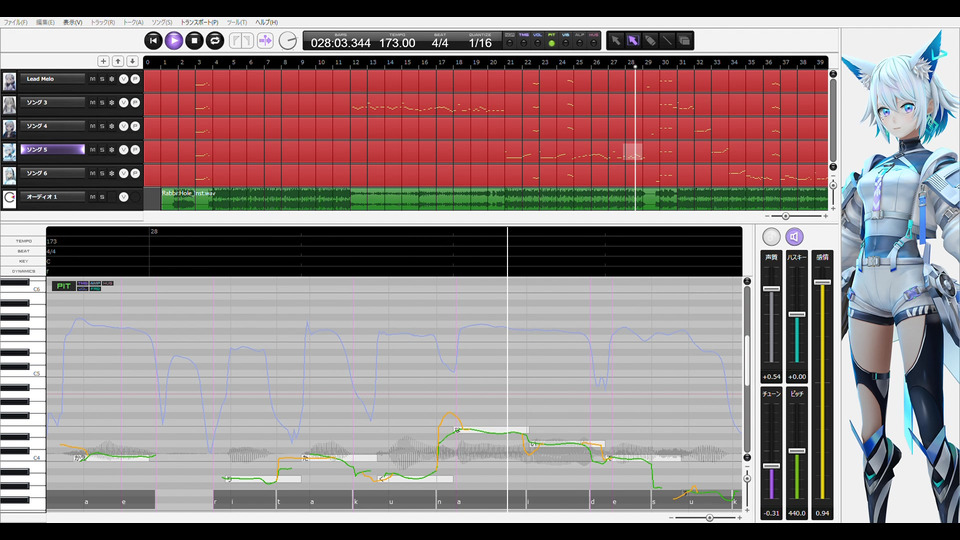Toggle the P button on ソング 5

click(135, 149)
